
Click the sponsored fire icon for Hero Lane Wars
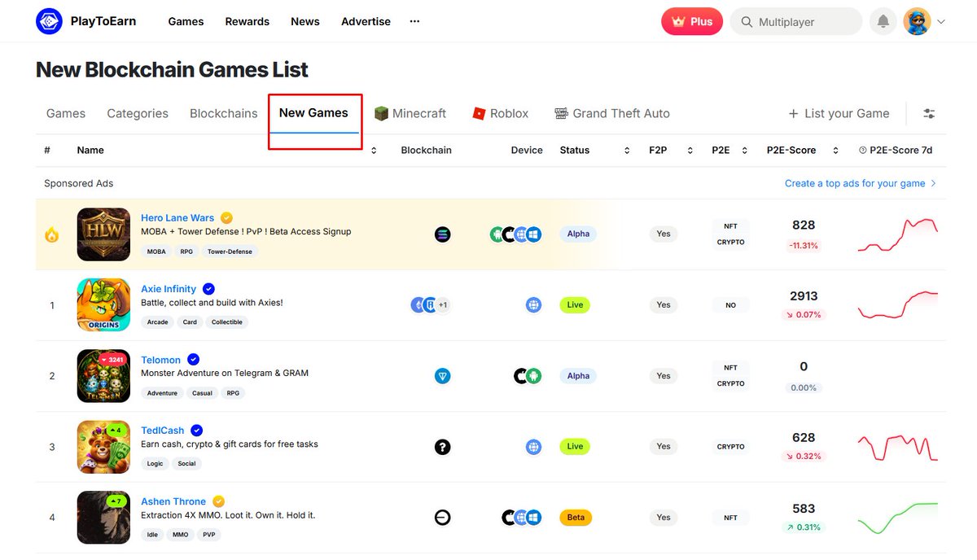coord(51,234)
